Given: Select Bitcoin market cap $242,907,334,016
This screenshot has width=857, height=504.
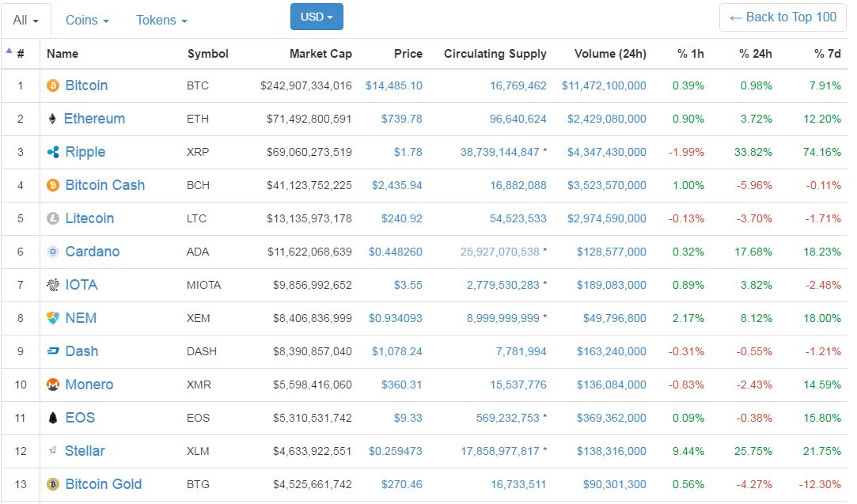Looking at the screenshot, I should point(306,85).
